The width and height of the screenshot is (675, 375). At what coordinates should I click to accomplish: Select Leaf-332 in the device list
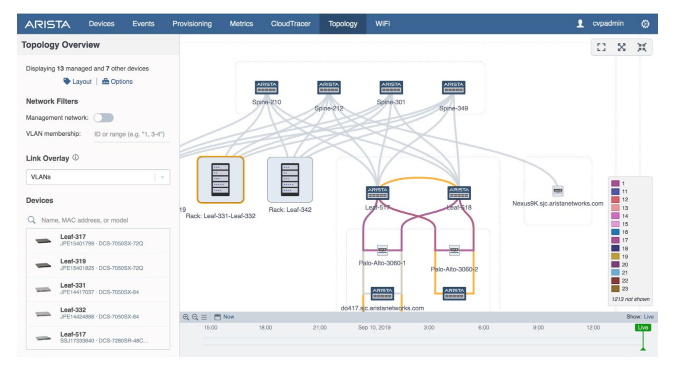tap(98, 313)
